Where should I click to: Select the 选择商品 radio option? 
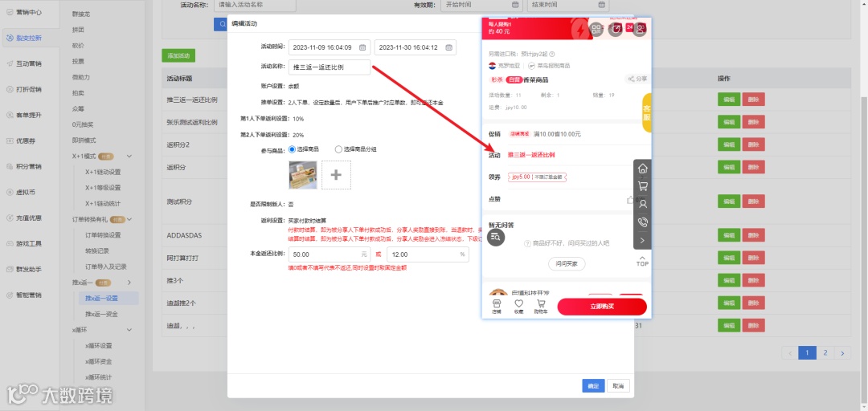point(293,149)
